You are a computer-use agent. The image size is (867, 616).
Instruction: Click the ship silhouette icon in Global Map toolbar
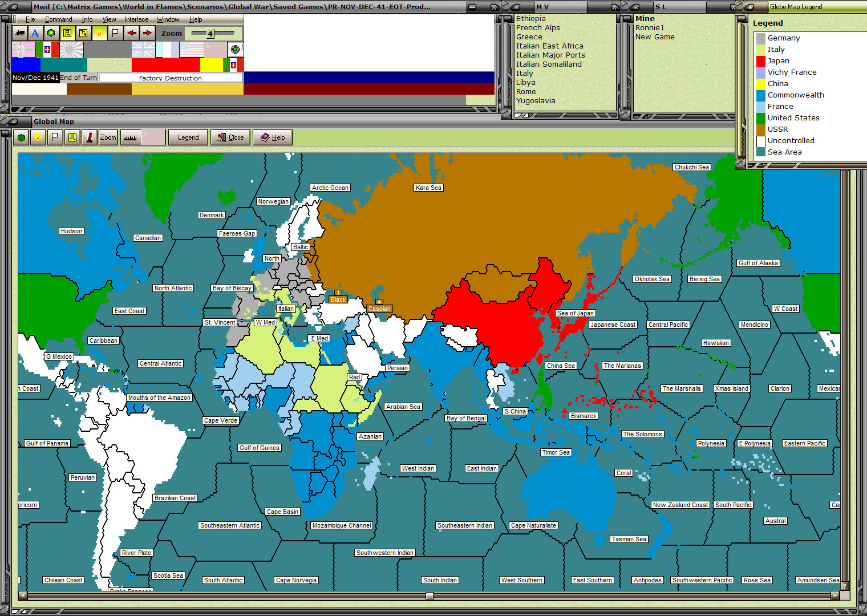[x=130, y=137]
